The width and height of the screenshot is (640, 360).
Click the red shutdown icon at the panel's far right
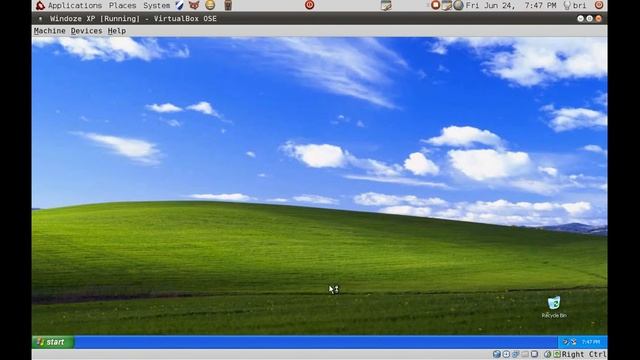click(x=599, y=5)
